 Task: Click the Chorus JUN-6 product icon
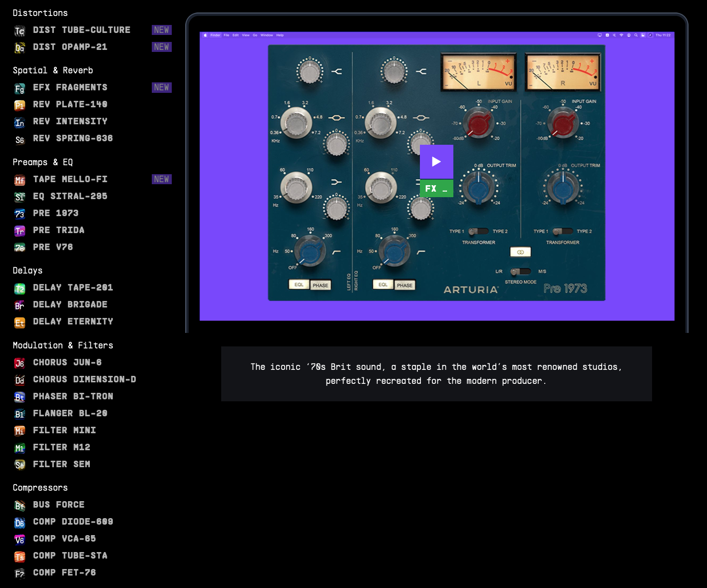click(x=19, y=363)
